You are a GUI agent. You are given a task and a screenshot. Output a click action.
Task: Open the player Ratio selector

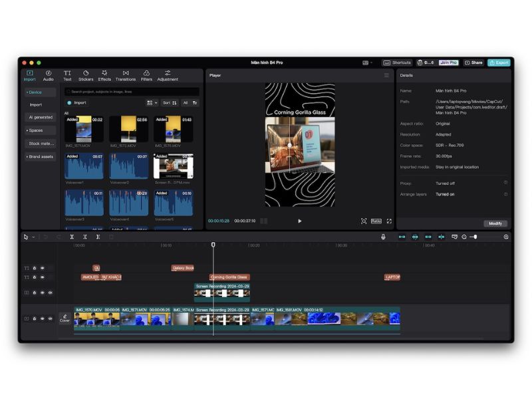point(376,221)
